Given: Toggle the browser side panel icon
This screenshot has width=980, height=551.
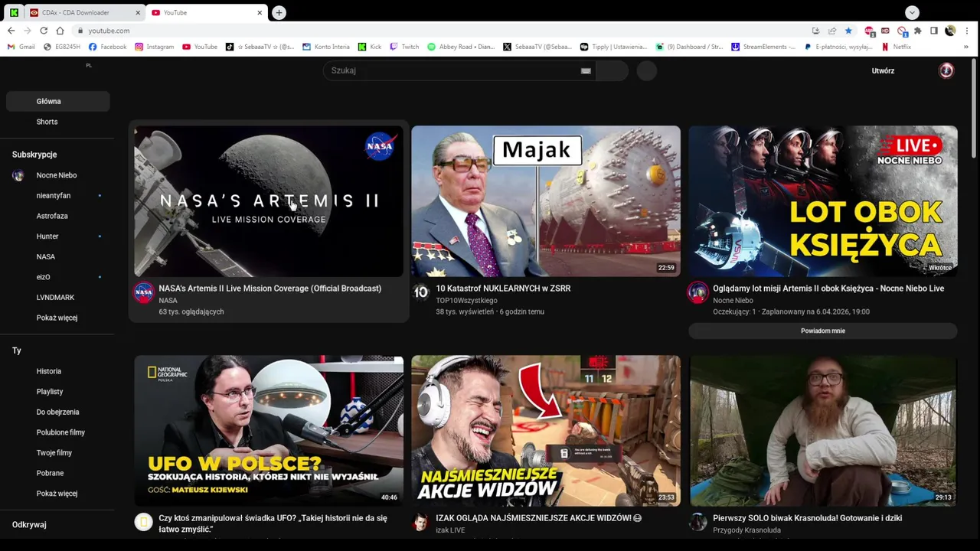Looking at the screenshot, I should pyautogui.click(x=934, y=31).
